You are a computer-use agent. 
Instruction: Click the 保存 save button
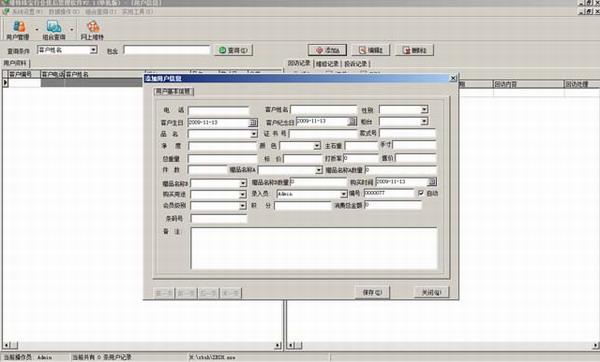372,292
